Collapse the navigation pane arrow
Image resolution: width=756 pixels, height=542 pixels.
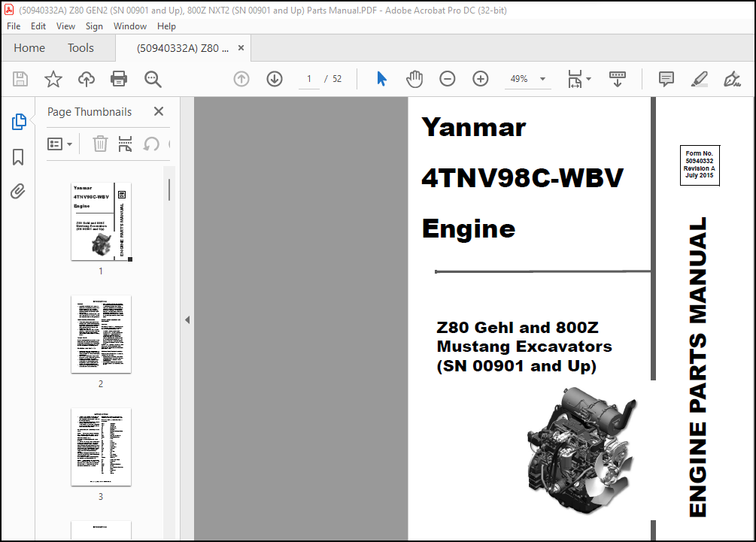[187, 319]
